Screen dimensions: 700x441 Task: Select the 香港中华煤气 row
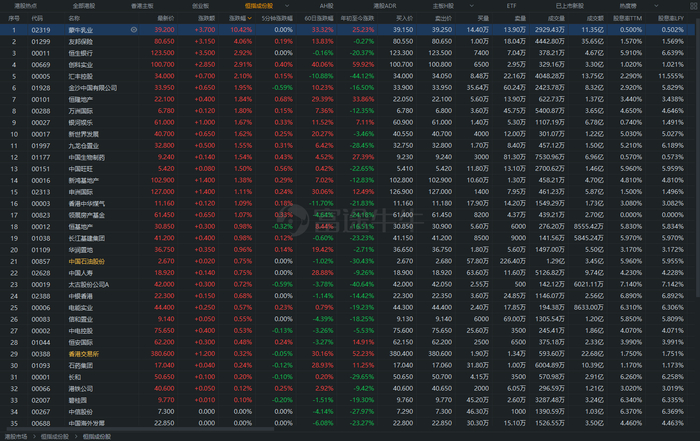(348, 204)
